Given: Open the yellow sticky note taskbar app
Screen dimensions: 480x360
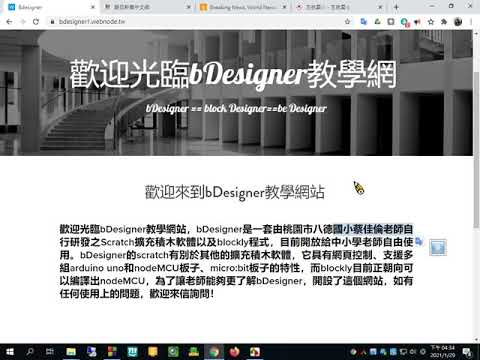Looking at the screenshot, I should (153, 352).
